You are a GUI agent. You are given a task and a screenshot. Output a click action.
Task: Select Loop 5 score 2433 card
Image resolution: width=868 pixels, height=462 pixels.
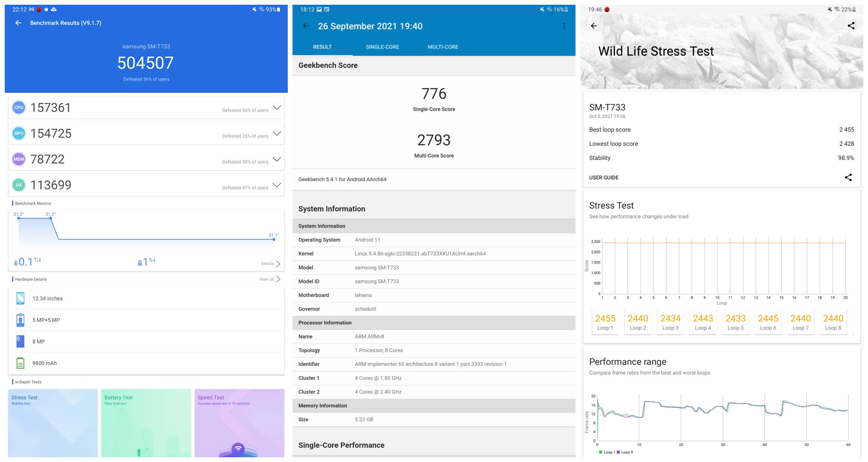(x=735, y=322)
